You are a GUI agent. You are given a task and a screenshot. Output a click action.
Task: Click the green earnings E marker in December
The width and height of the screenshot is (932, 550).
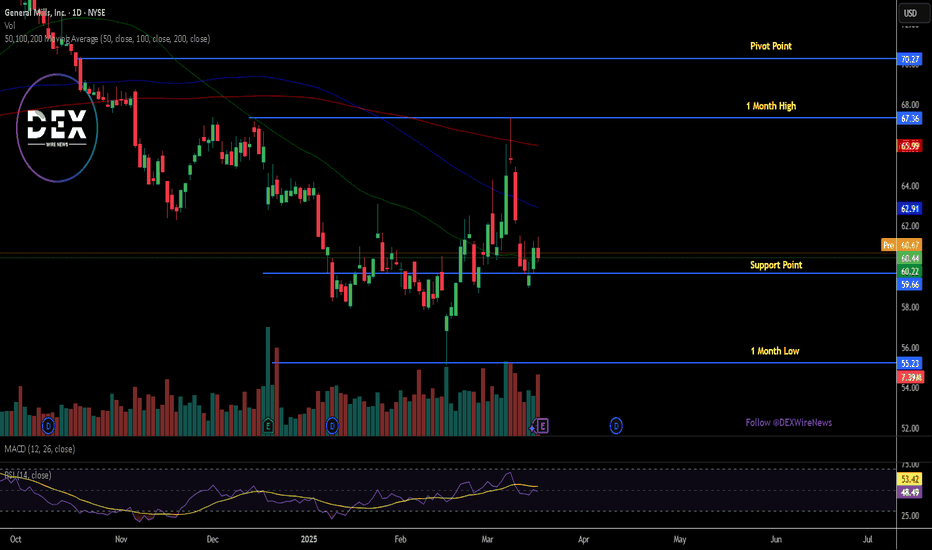click(268, 426)
